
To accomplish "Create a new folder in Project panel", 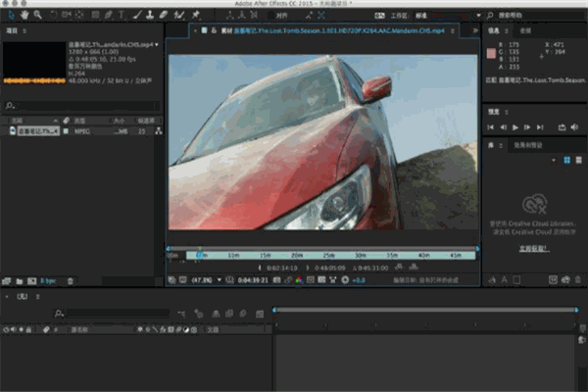I will 20,281.
